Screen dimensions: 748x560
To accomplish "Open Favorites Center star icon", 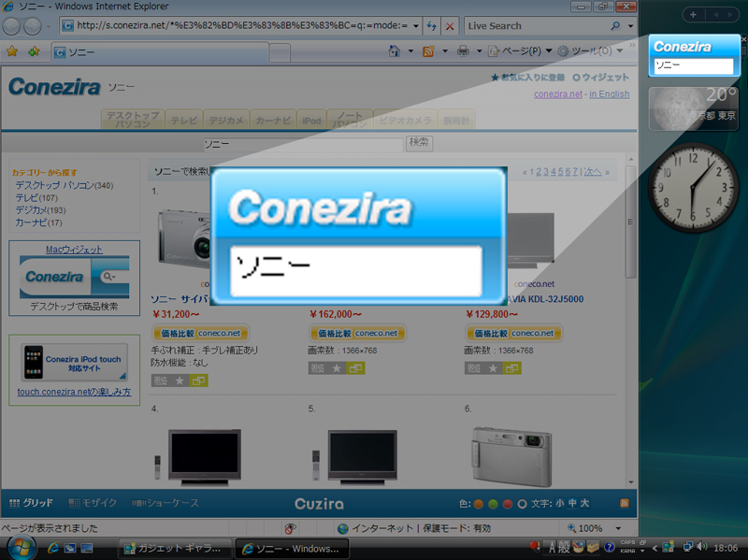I will pos(12,51).
